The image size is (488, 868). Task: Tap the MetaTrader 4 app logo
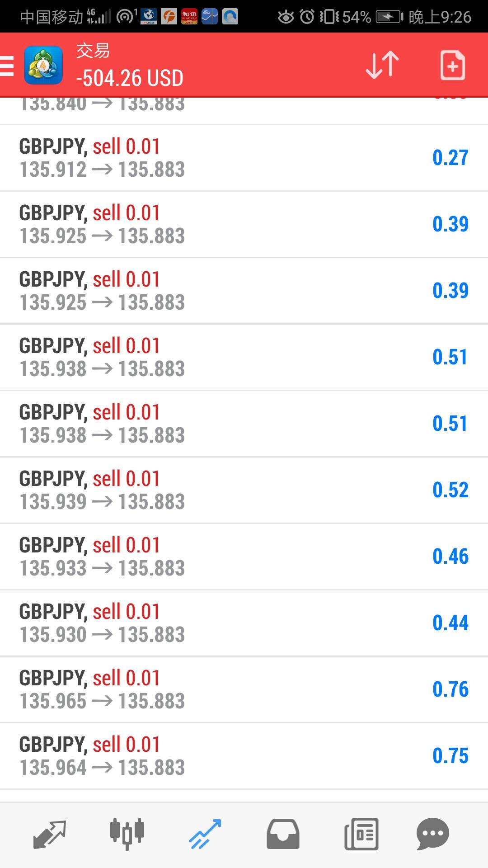43,66
